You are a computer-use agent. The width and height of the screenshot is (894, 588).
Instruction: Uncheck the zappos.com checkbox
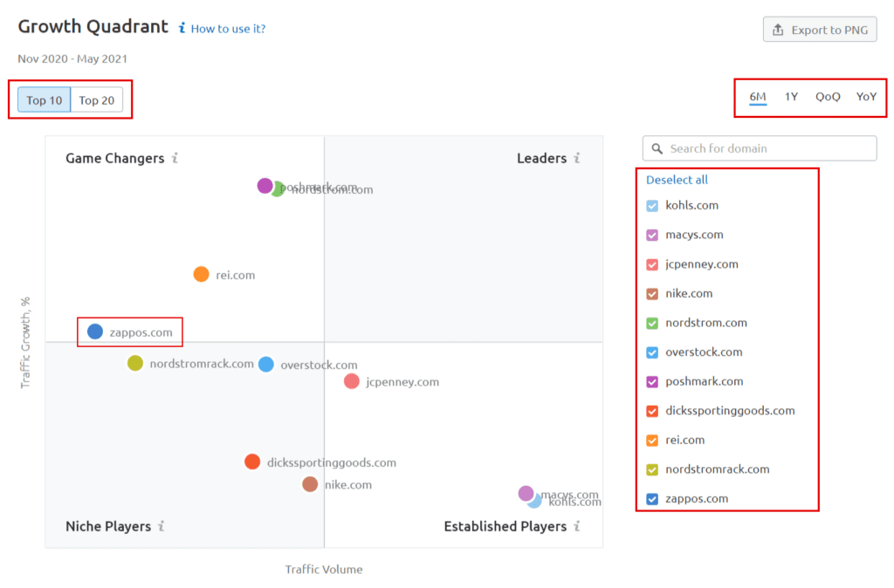tap(652, 499)
